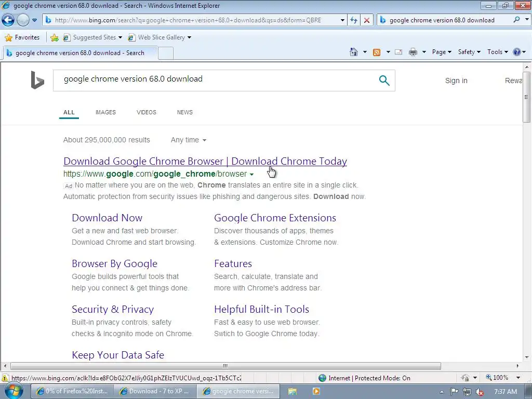Click the IE search magnifier icon
The height and width of the screenshot is (399, 532).
516,20
